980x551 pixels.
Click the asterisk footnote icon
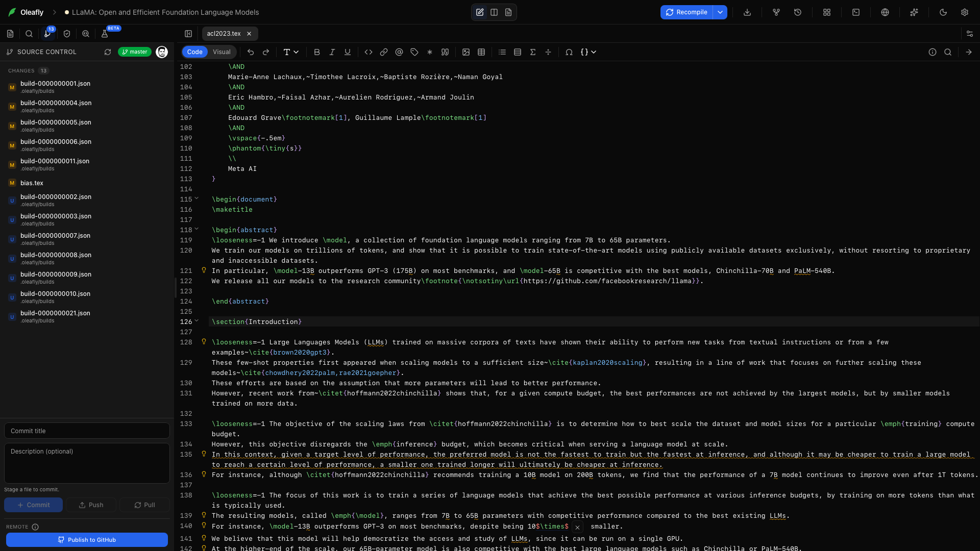pos(430,52)
